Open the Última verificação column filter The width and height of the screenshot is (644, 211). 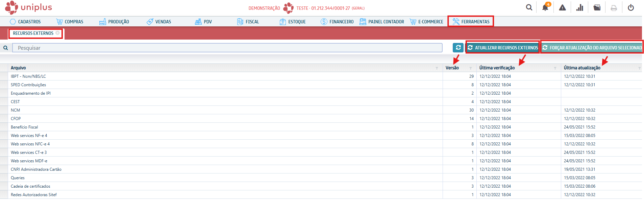coord(555,68)
